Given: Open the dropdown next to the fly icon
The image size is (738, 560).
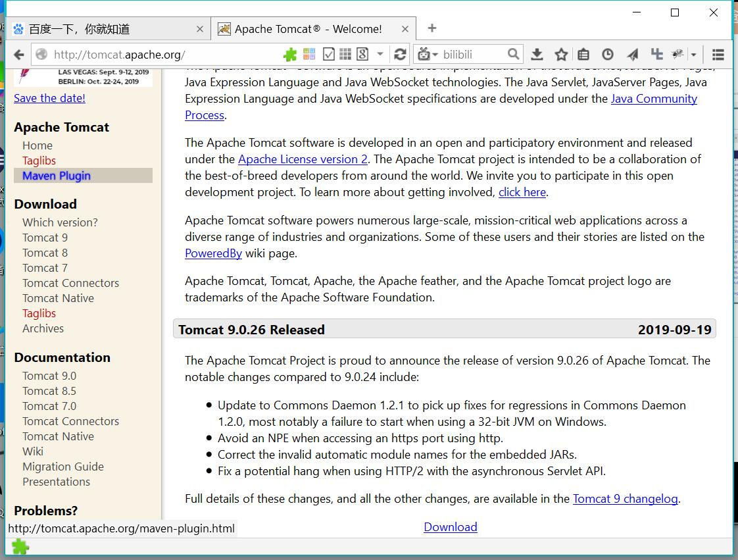Looking at the screenshot, I should tap(693, 53).
